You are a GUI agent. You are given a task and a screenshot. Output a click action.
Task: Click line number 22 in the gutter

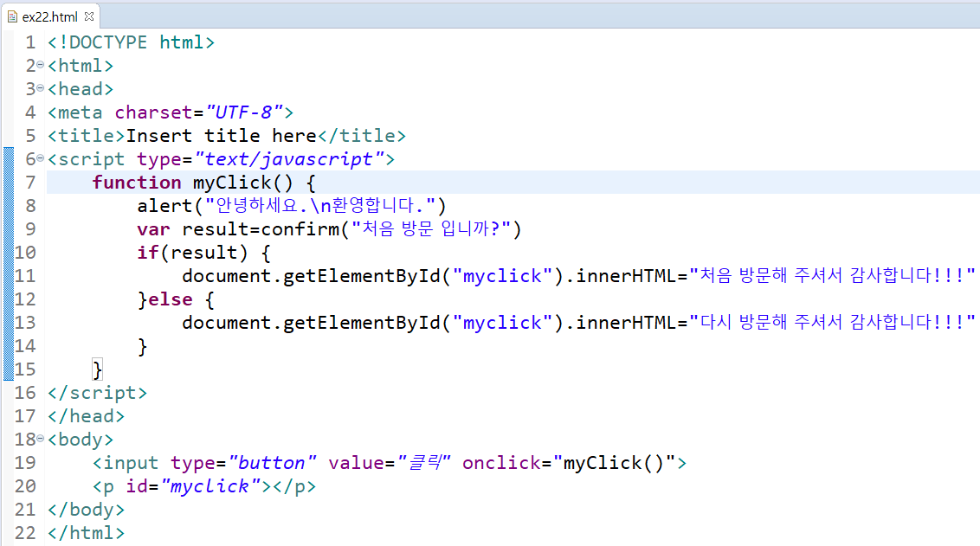(x=25, y=533)
